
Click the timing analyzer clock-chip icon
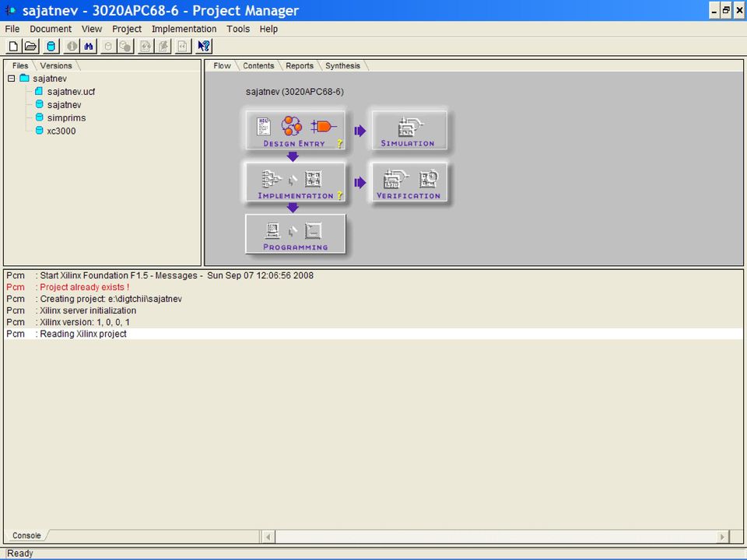click(x=429, y=179)
